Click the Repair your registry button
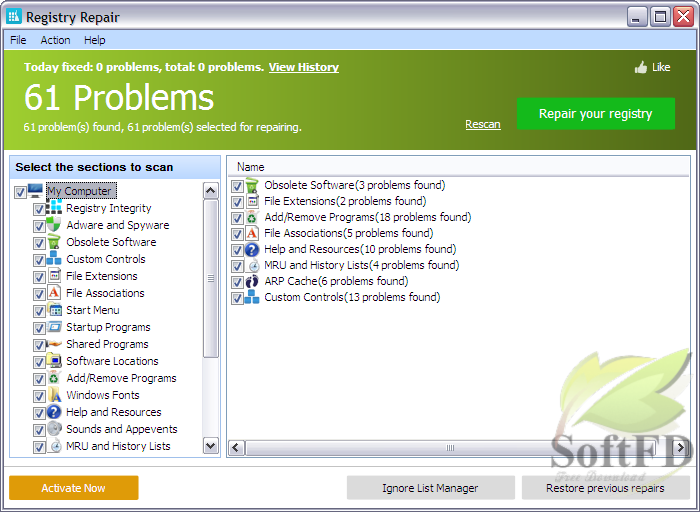700x512 pixels. tap(596, 114)
